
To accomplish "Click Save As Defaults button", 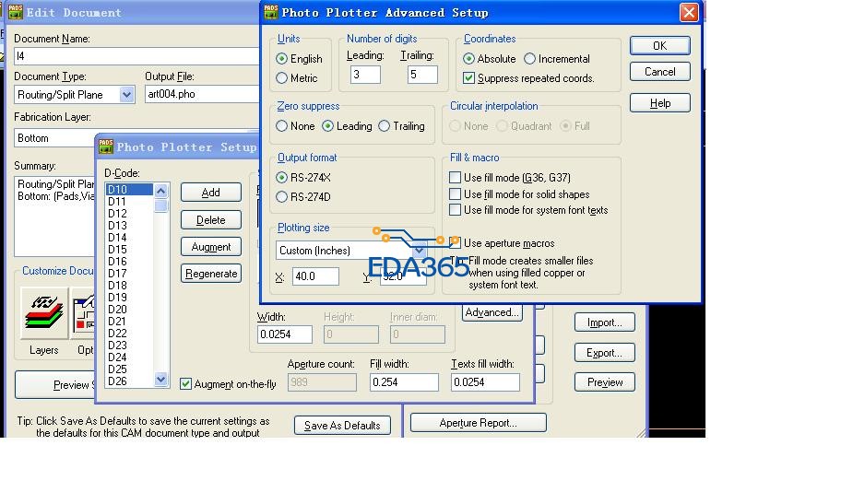I will click(x=342, y=425).
